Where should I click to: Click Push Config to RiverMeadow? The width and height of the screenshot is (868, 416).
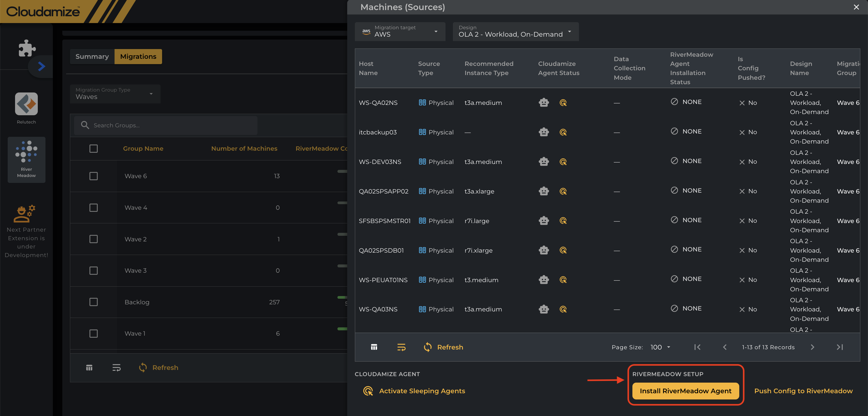tap(803, 391)
